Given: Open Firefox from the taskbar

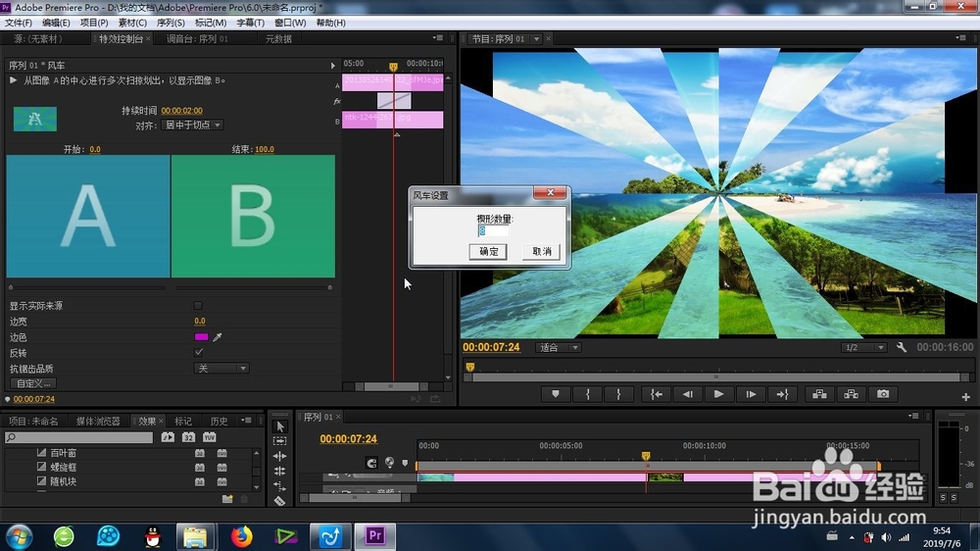Looking at the screenshot, I should coord(241,536).
